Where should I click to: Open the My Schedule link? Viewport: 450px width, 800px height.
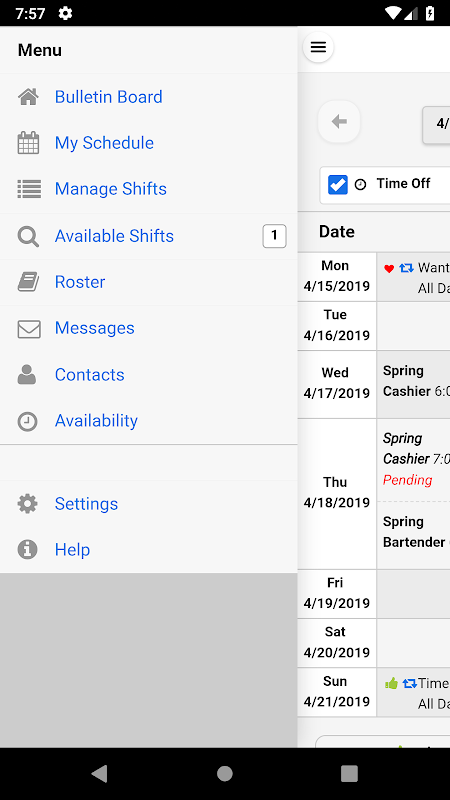click(104, 143)
